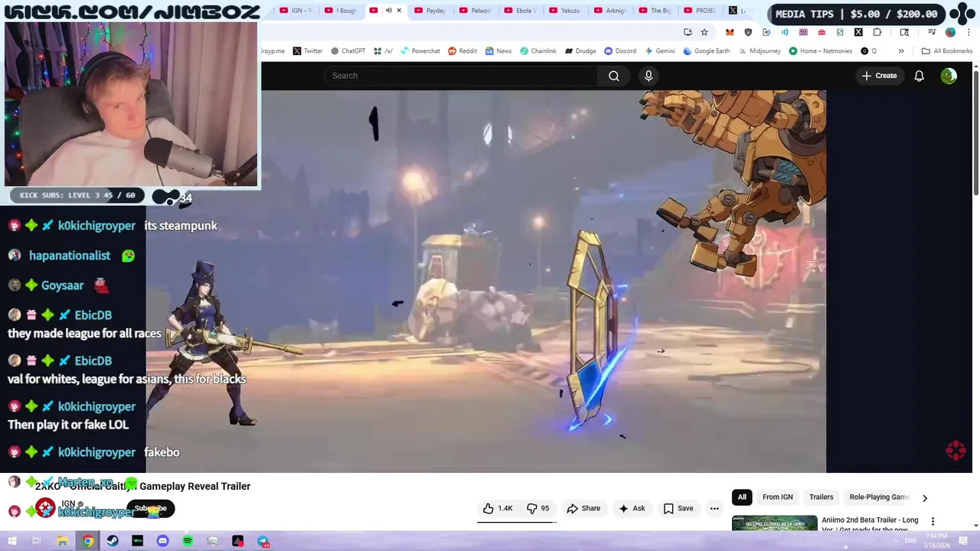Subscribe to the IGN channel

click(151, 508)
